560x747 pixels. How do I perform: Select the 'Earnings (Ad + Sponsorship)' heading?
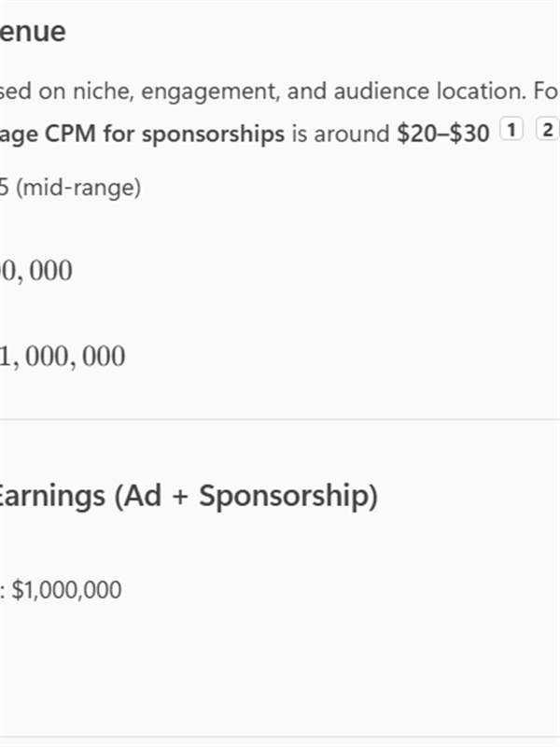pos(189,496)
